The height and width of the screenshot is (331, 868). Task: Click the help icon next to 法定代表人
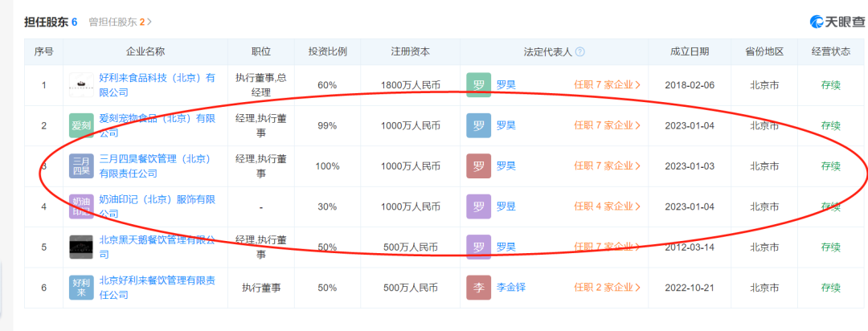[x=580, y=52]
